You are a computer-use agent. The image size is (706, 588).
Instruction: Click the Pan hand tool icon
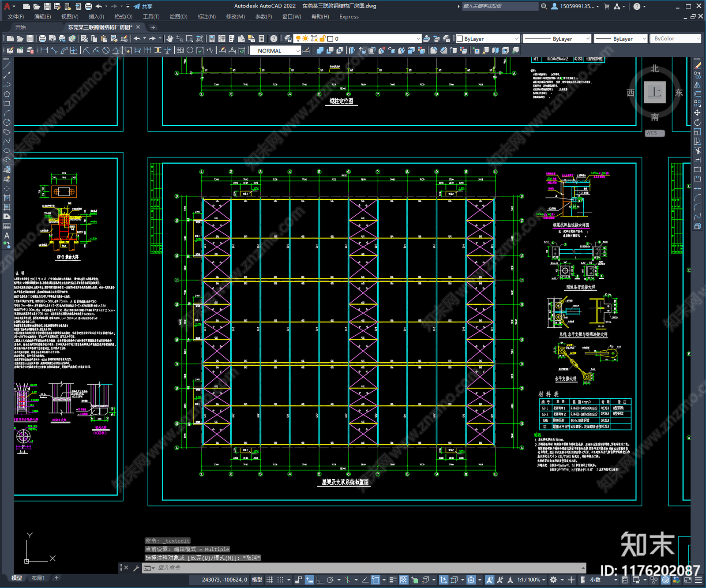pos(170,39)
